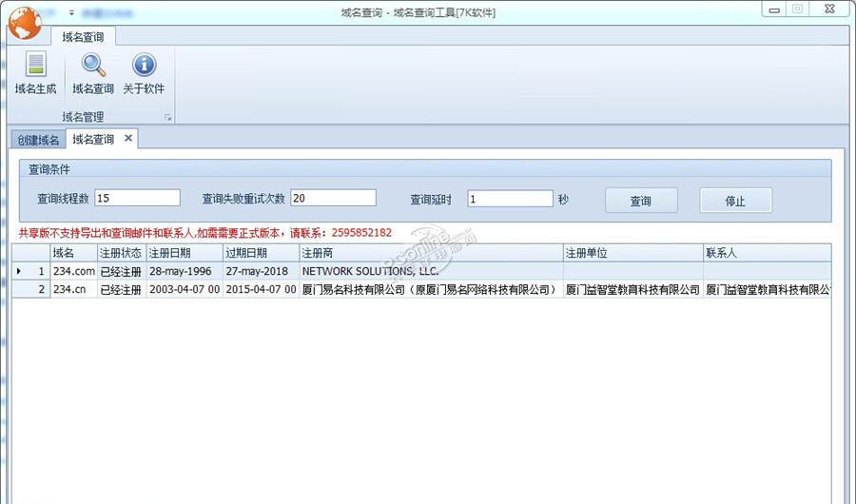Image resolution: width=856 pixels, height=504 pixels.
Task: Click the 注册商 column header
Action: [431, 253]
